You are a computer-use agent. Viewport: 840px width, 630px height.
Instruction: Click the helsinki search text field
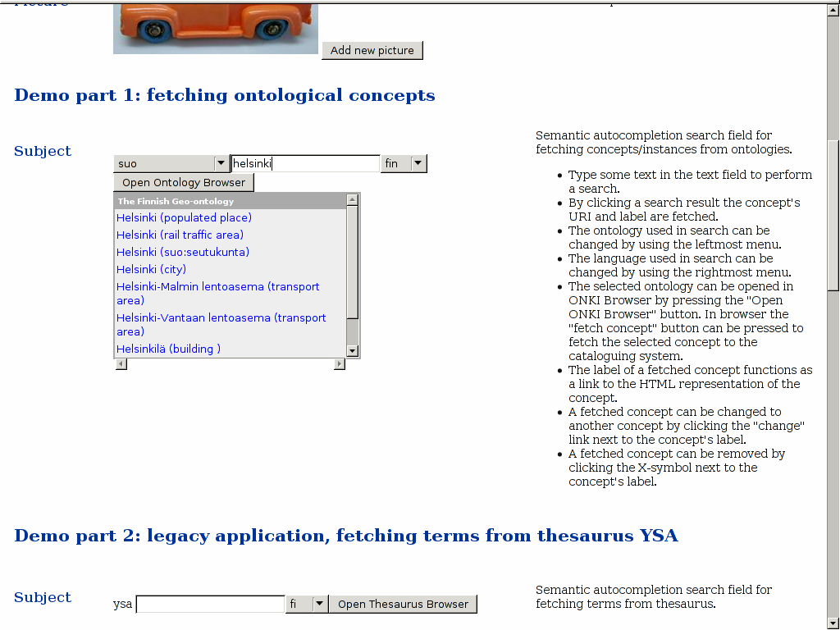click(305, 163)
